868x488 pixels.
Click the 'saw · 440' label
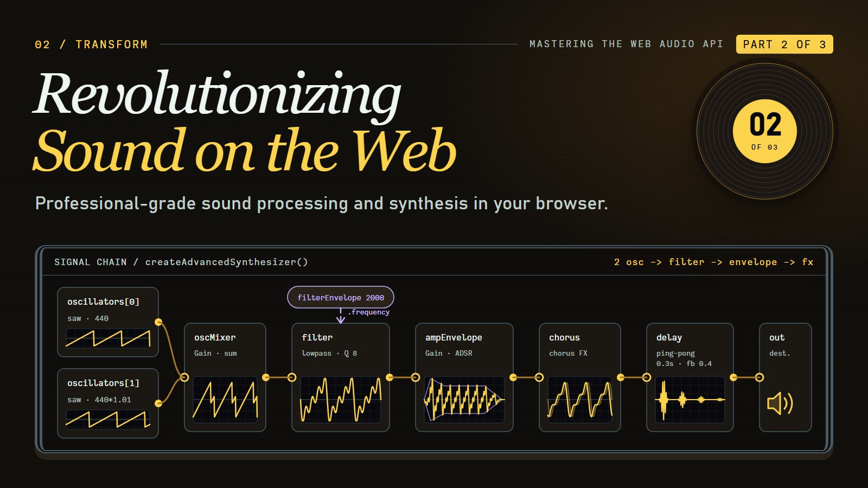pos(88,318)
